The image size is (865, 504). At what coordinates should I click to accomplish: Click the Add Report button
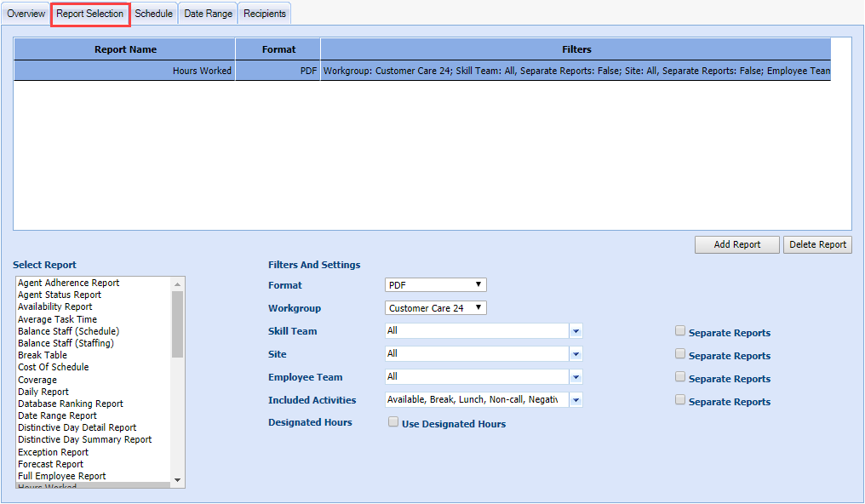point(736,244)
